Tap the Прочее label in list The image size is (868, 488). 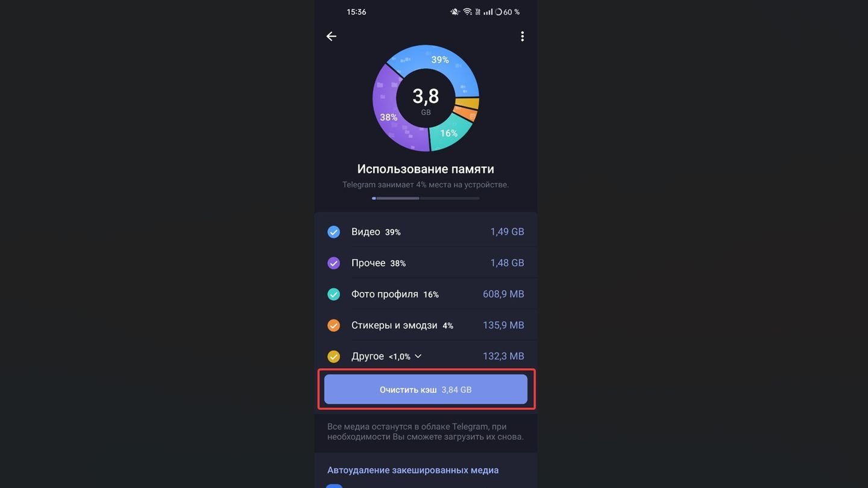[368, 263]
